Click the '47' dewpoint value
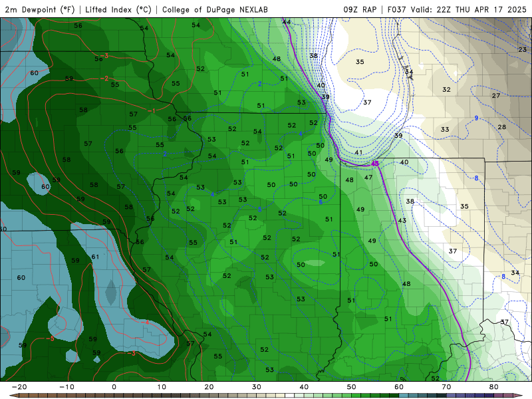 (x=368, y=177)
